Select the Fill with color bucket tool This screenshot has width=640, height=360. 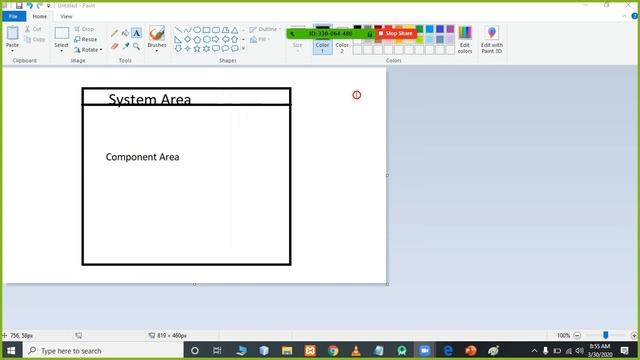click(x=125, y=33)
